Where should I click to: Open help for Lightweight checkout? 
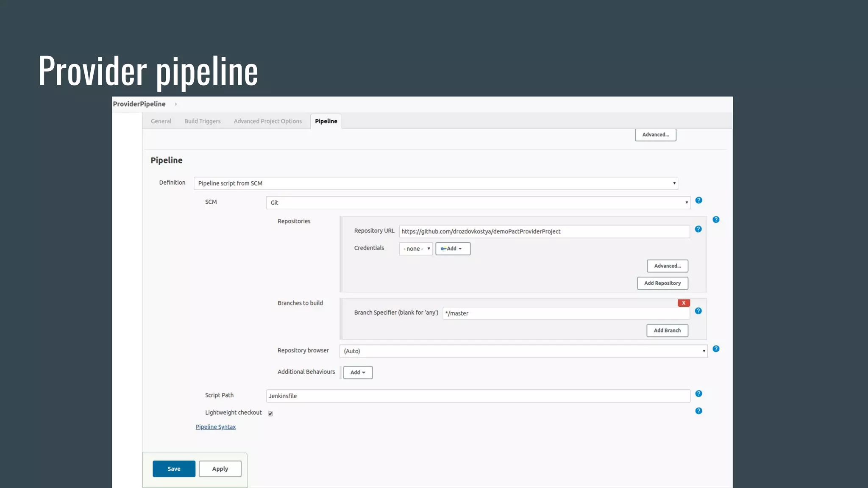[x=699, y=411]
